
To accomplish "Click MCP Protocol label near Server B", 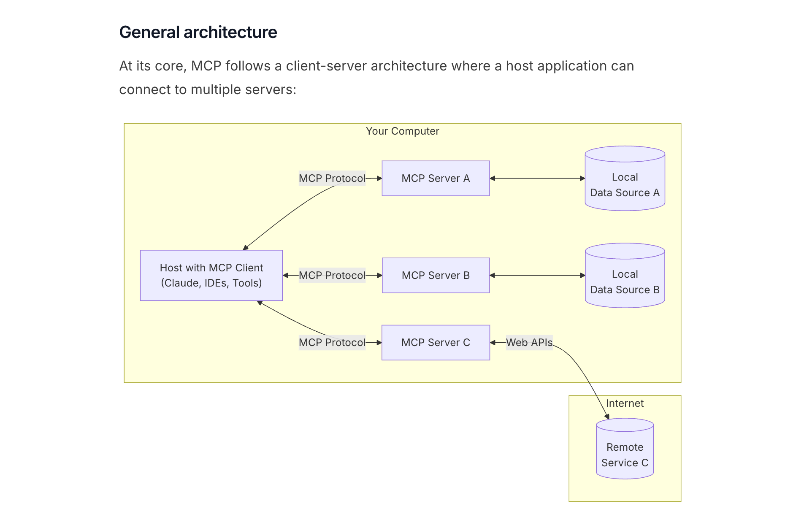I will point(332,276).
